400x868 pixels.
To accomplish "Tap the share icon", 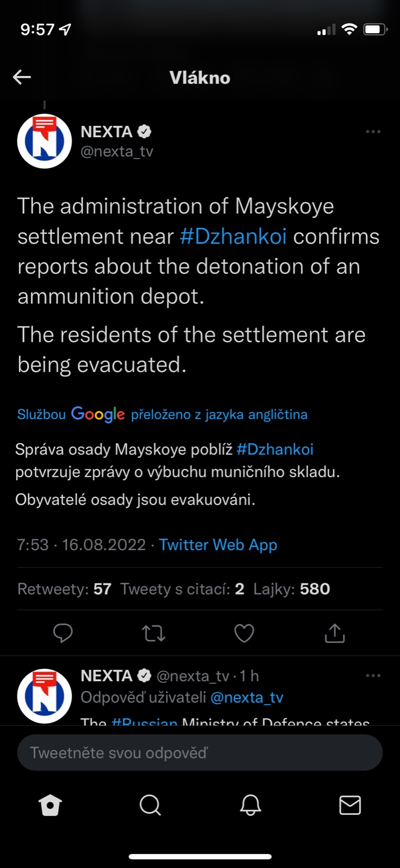I will point(334,633).
